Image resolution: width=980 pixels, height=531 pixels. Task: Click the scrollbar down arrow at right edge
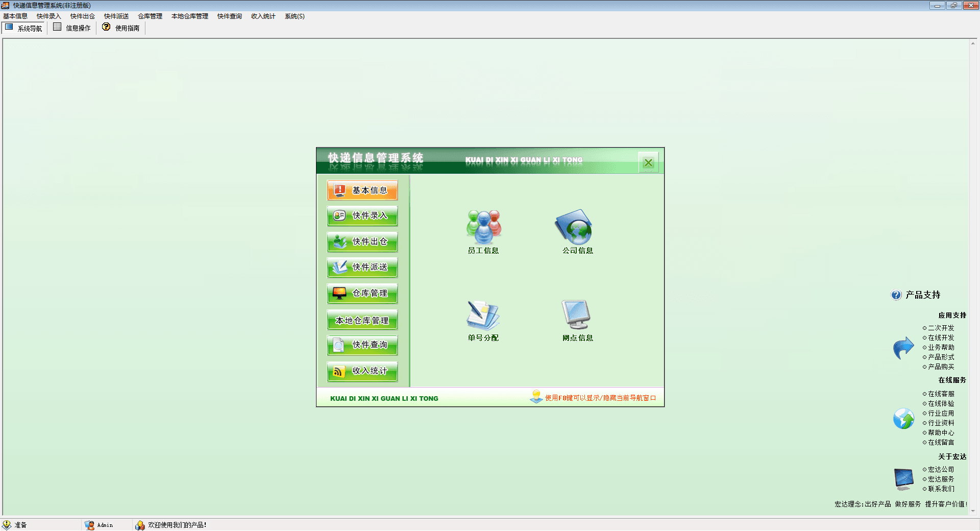click(973, 511)
